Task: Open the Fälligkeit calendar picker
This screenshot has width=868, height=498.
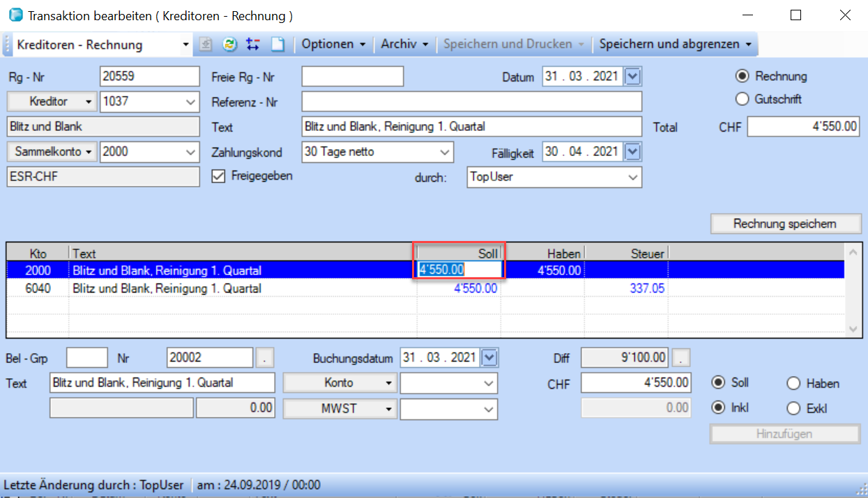Action: (632, 151)
